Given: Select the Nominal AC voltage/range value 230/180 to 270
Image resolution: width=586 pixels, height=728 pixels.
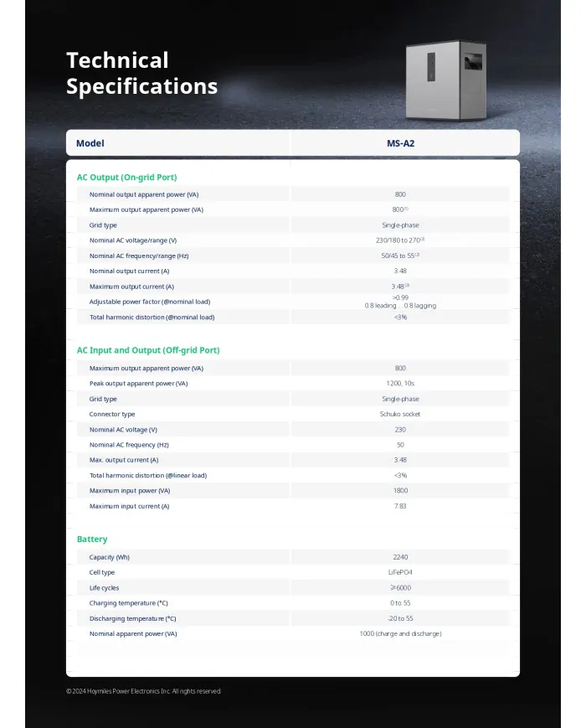Looking at the screenshot, I should [x=400, y=240].
